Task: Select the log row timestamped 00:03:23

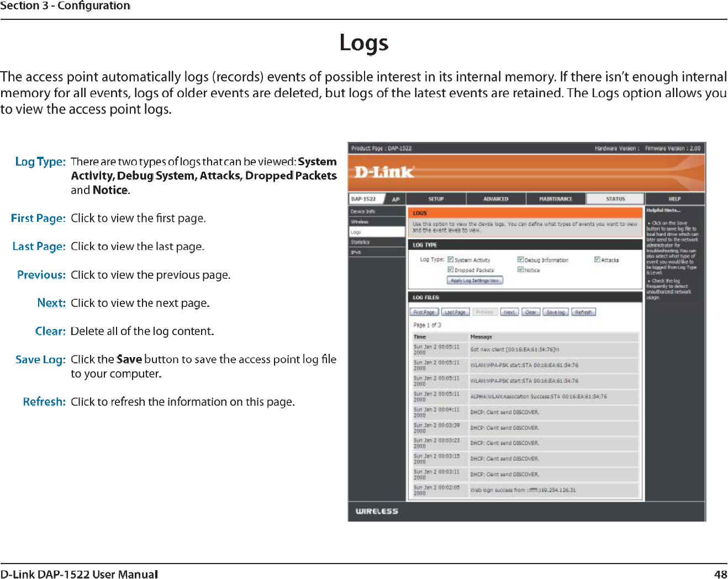Action: pos(526,443)
